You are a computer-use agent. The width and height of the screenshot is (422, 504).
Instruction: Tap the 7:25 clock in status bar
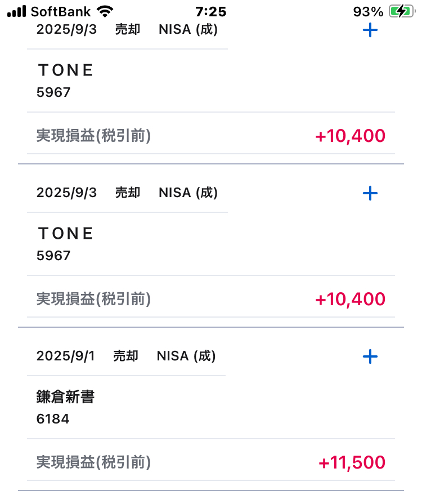click(210, 12)
